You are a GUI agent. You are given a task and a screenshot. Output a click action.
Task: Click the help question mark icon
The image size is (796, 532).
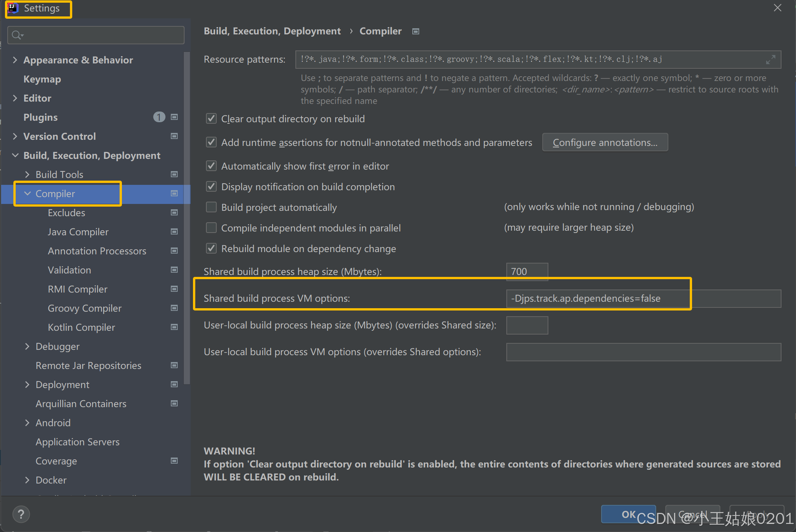pyautogui.click(x=21, y=514)
